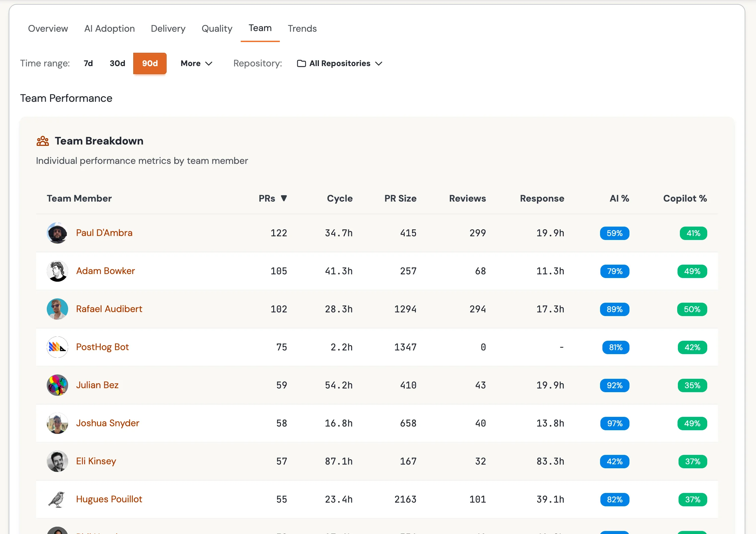The width and height of the screenshot is (756, 534).
Task: Sort by AI % column
Action: click(619, 199)
